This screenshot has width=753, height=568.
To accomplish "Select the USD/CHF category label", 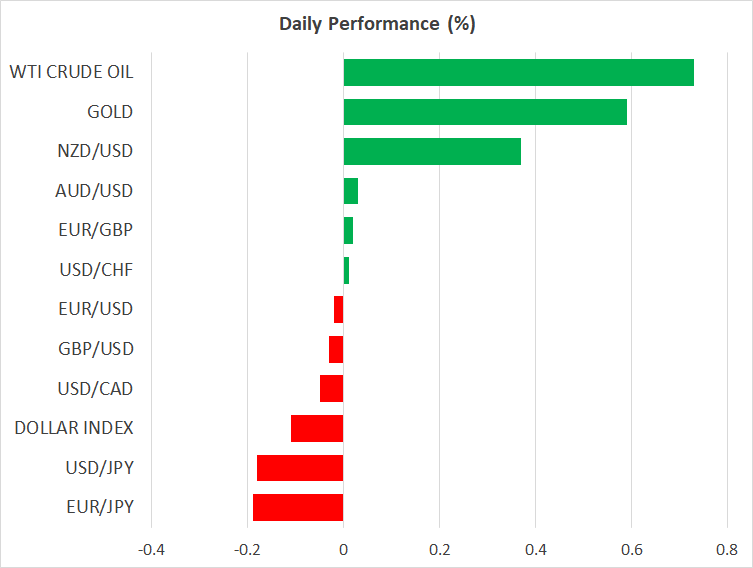I will tap(98, 270).
